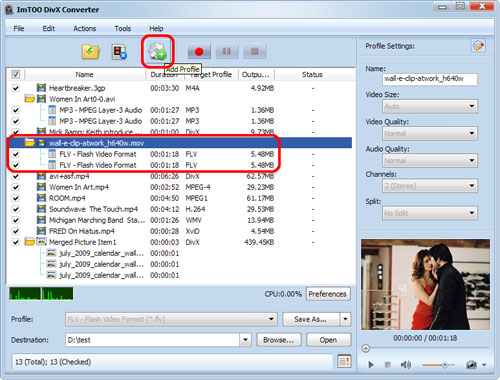Uncheck Merged Picture Item1 checkbox
This screenshot has height=380, width=500.
click(x=16, y=242)
